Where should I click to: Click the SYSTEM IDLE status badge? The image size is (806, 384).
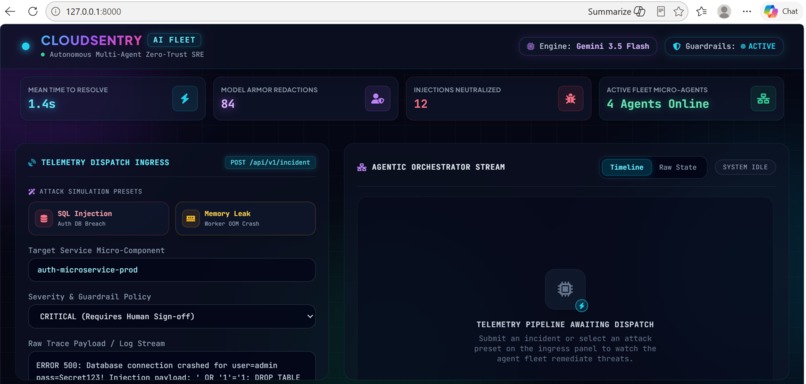point(745,168)
